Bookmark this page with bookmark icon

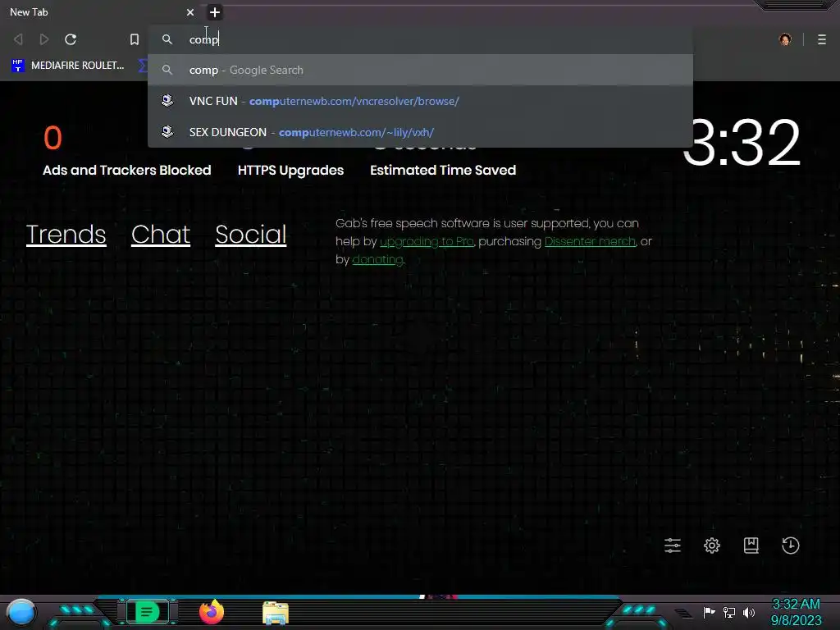point(135,39)
